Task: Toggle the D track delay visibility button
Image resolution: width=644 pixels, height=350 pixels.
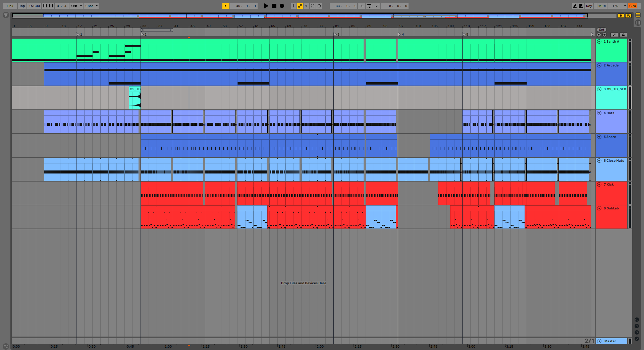Action: [x=637, y=339]
